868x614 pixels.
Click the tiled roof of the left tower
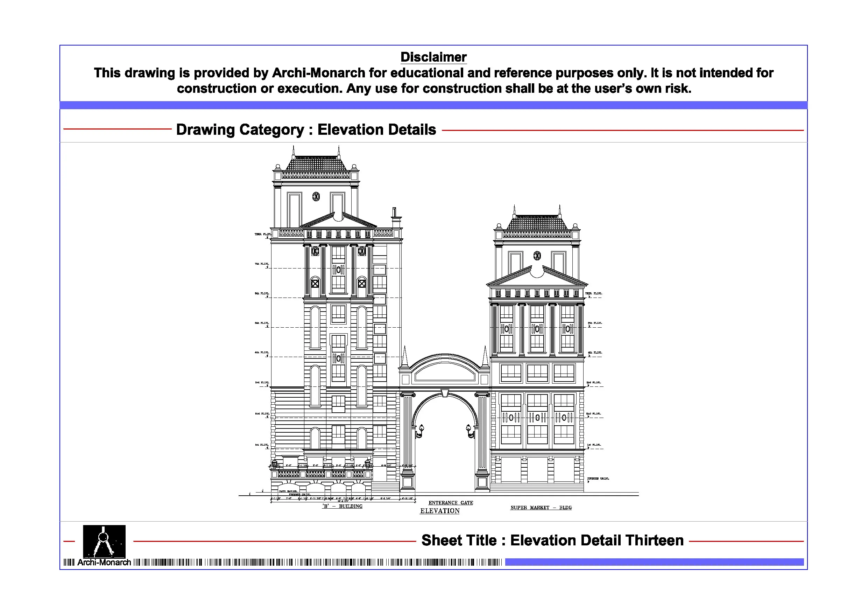click(316, 163)
